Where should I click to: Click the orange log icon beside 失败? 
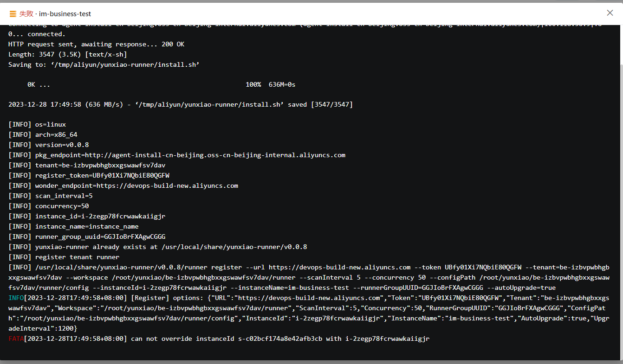(13, 14)
